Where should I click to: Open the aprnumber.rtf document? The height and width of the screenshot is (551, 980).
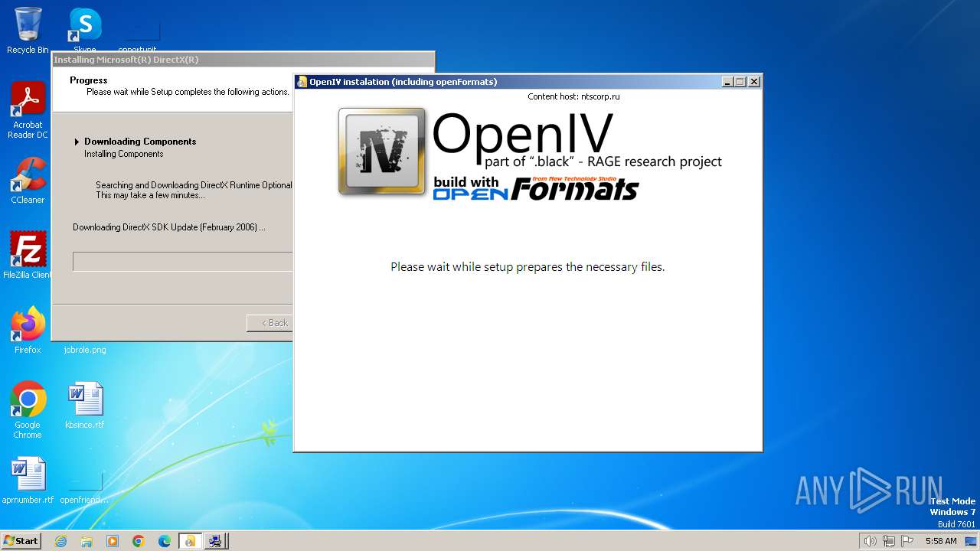[x=28, y=481]
